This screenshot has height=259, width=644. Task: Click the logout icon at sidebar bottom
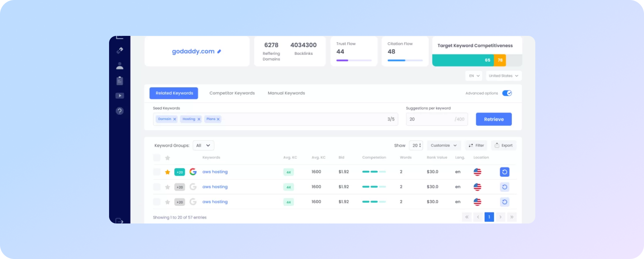tap(119, 221)
